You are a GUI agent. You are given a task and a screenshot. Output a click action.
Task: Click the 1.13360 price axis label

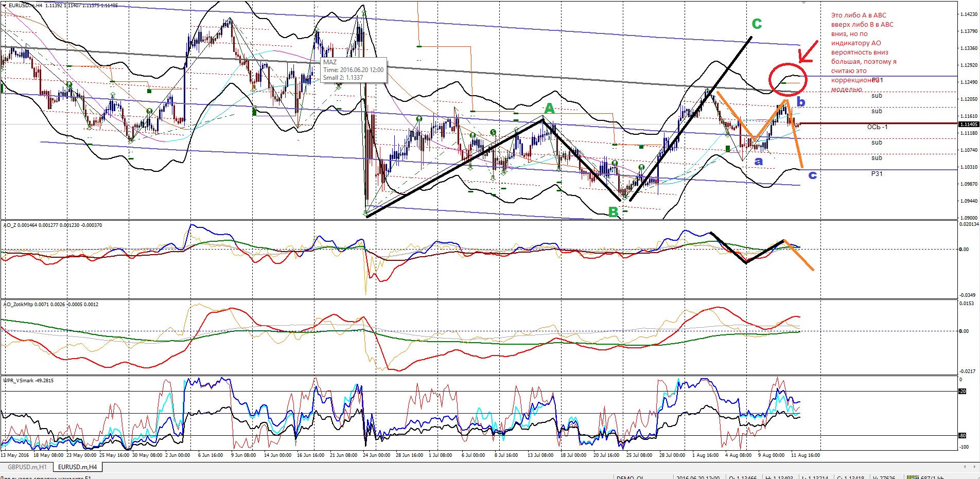tap(969, 48)
